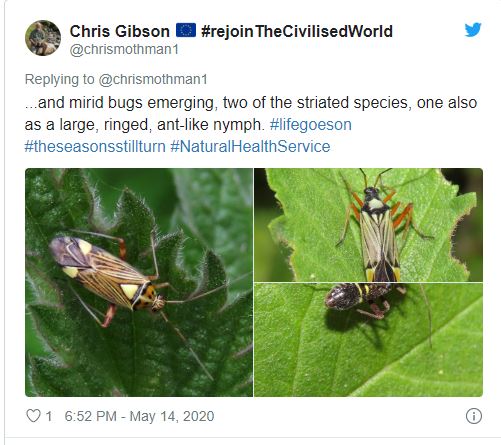The image size is (501, 445).
Task: Open the #NaturalHealthService hashtag
Action: coord(250,146)
